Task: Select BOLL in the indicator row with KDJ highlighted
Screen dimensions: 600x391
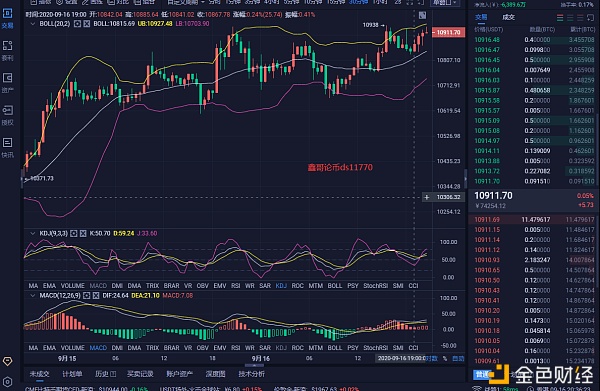Action: pos(335,286)
